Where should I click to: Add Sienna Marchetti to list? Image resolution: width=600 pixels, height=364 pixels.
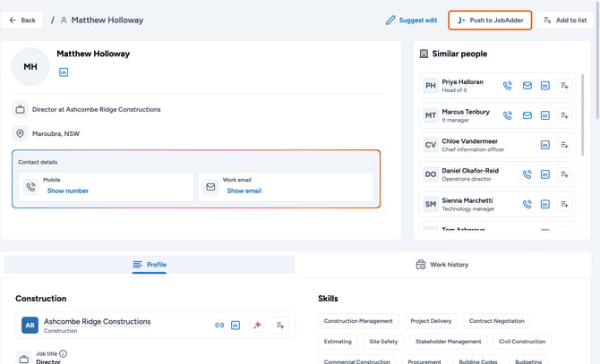(x=564, y=204)
